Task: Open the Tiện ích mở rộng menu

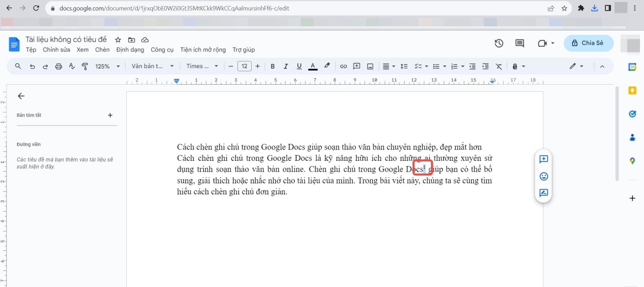Action: [203, 50]
